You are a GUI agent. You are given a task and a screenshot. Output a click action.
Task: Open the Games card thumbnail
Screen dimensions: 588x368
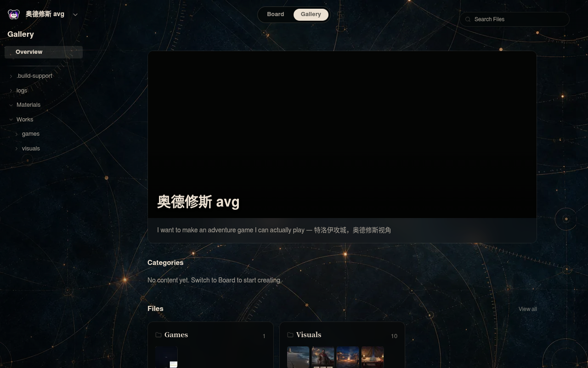coord(166,357)
